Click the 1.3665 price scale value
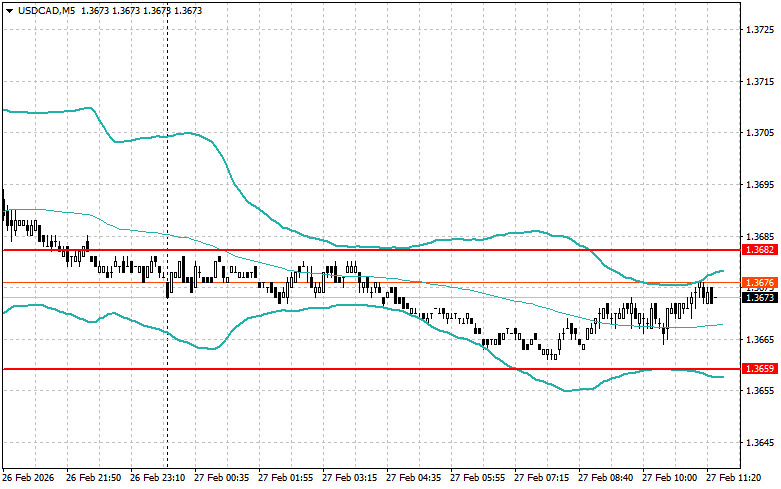This screenshot has width=781, height=489. [761, 340]
